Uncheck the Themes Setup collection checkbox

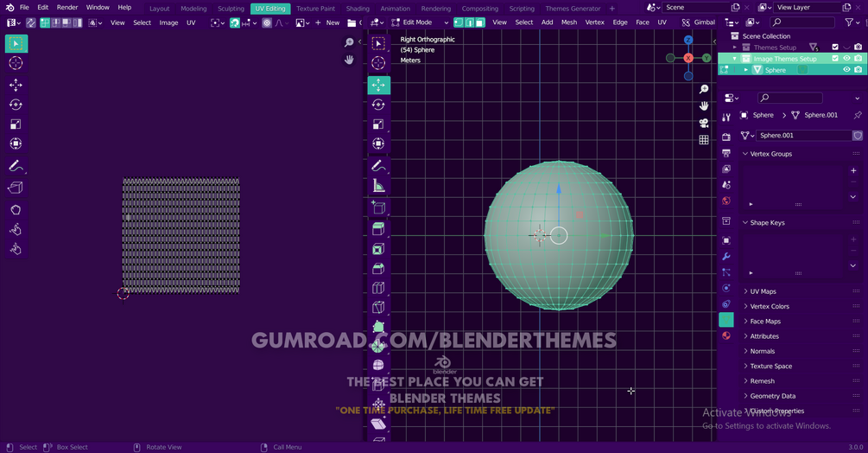tap(835, 47)
